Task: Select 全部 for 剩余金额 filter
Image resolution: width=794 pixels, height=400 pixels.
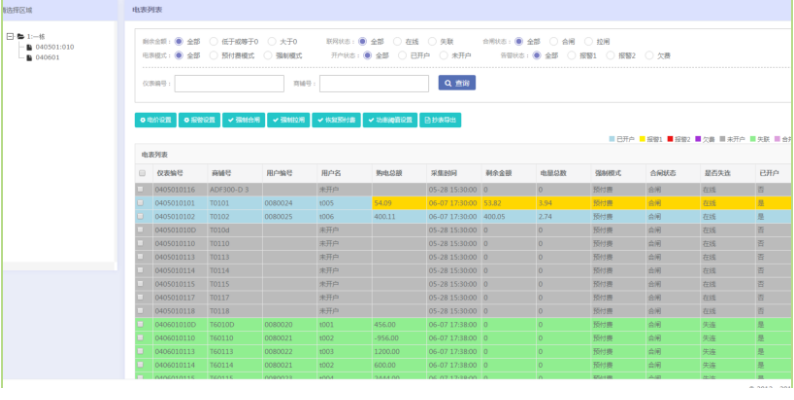Action: pos(178,42)
